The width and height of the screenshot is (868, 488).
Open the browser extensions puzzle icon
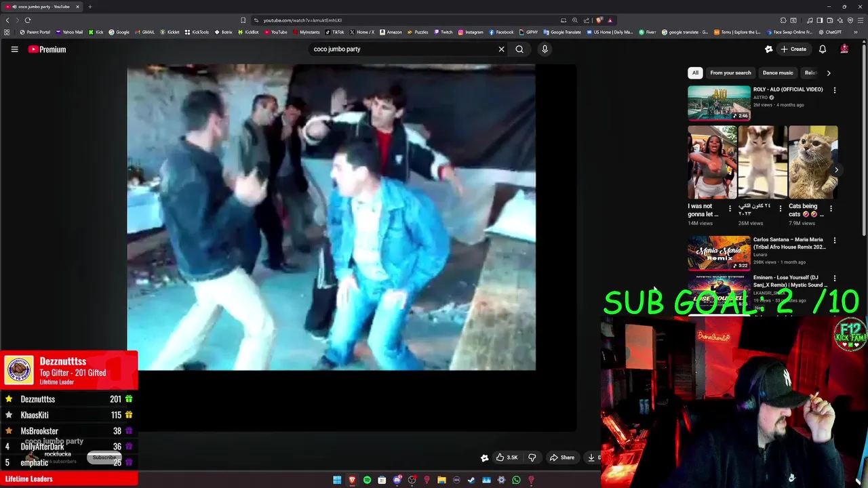coord(783,20)
